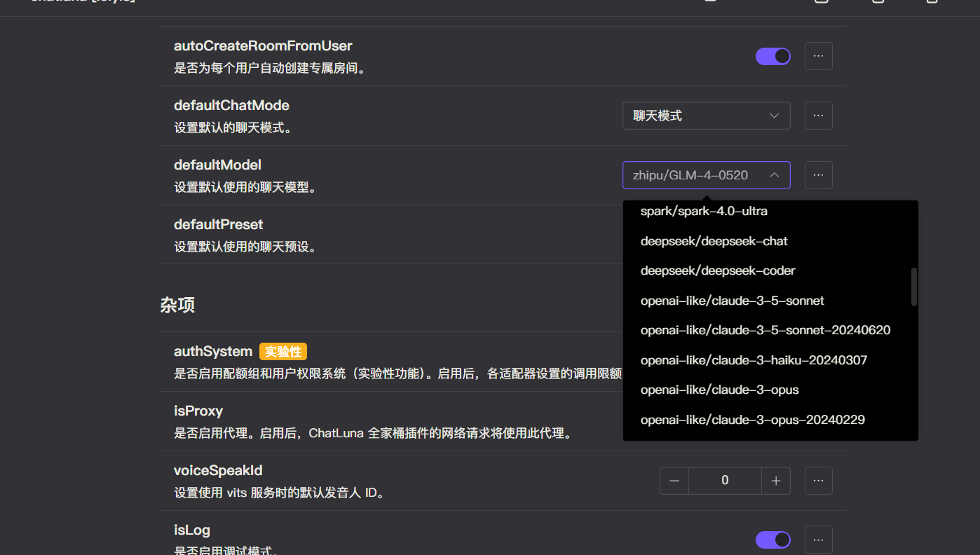Click the rightmost icon in the top toolbar
The height and width of the screenshot is (555, 980).
[x=931, y=2]
